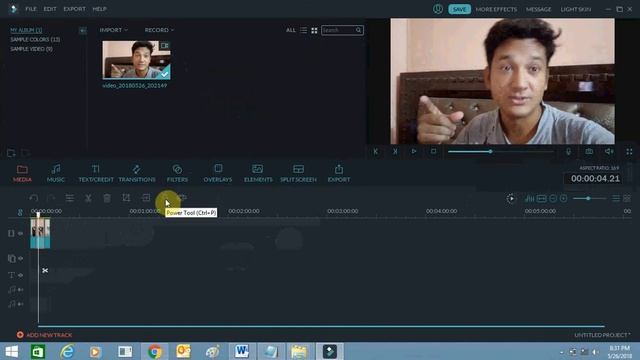This screenshot has width=640, height=360.
Task: Toggle video track visibility eye
Action: pyautogui.click(x=20, y=233)
